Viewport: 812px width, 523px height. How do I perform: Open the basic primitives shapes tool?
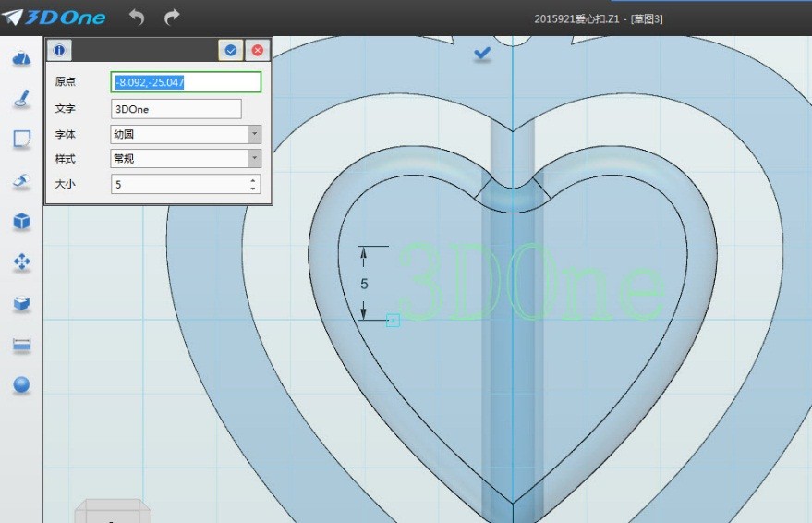click(x=22, y=59)
